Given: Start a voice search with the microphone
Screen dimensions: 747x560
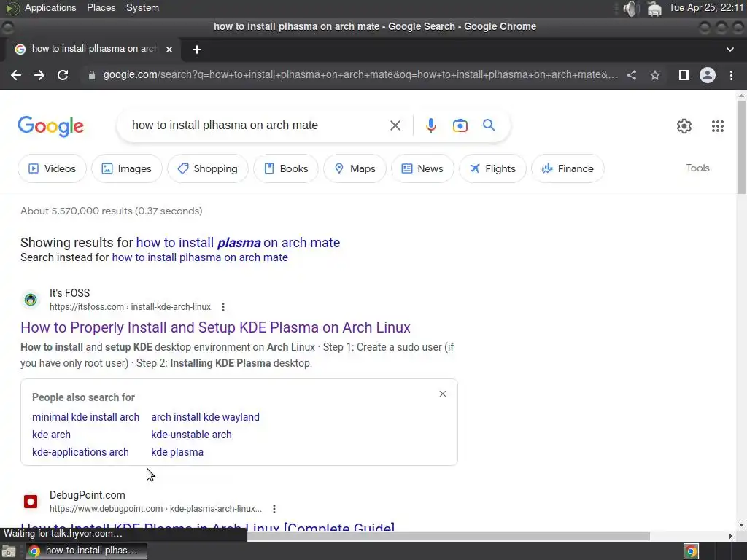Looking at the screenshot, I should 430,125.
